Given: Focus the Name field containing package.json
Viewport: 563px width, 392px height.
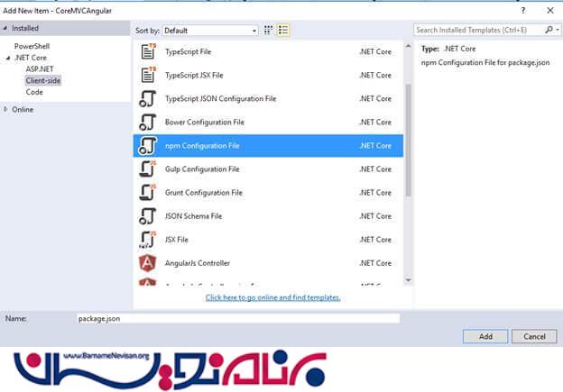Looking at the screenshot, I should pos(237,318).
